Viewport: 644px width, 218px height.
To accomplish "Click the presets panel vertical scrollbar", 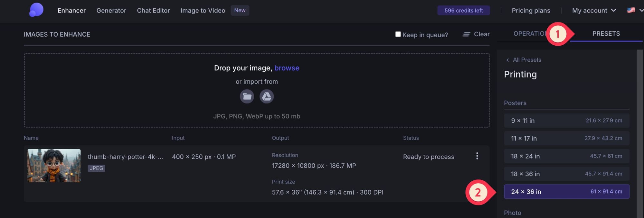I will tap(639, 129).
